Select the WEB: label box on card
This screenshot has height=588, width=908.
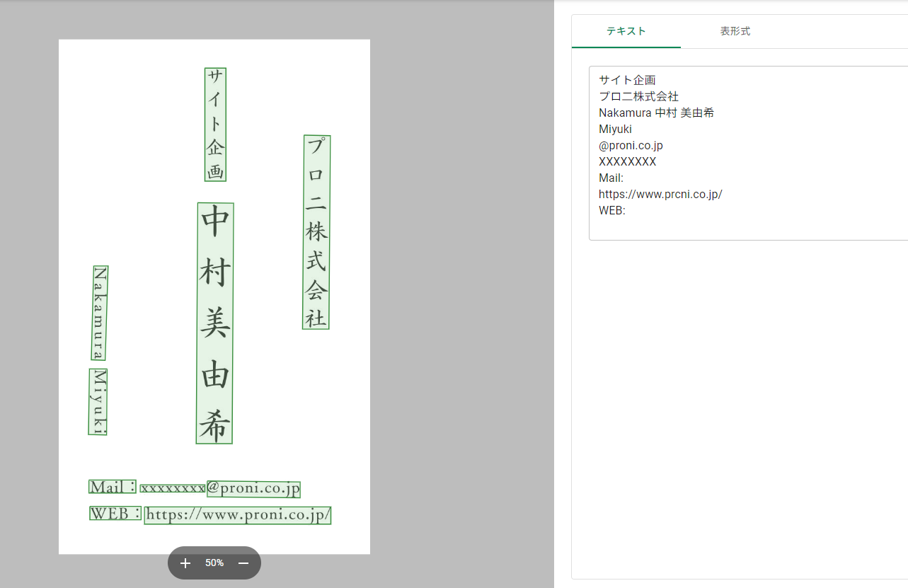115,514
